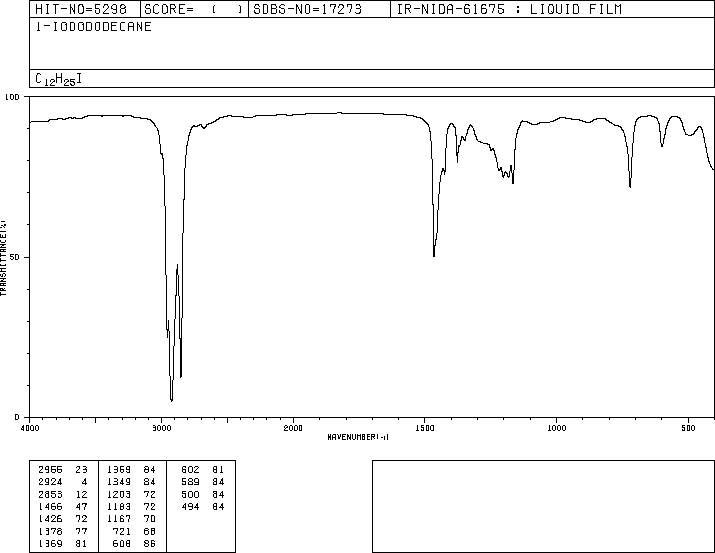Select peak value 2966 in the table
Viewport: 715px width, 553px height.
50,470
